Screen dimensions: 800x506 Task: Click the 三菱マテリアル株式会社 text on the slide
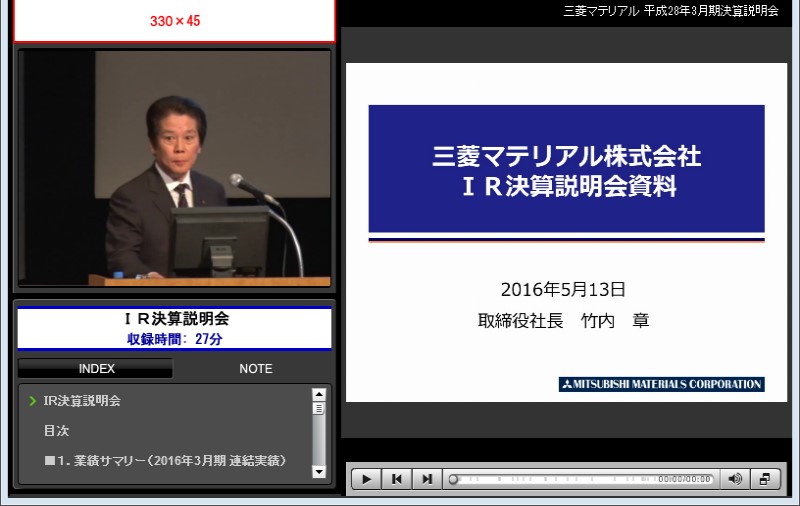(x=566, y=156)
